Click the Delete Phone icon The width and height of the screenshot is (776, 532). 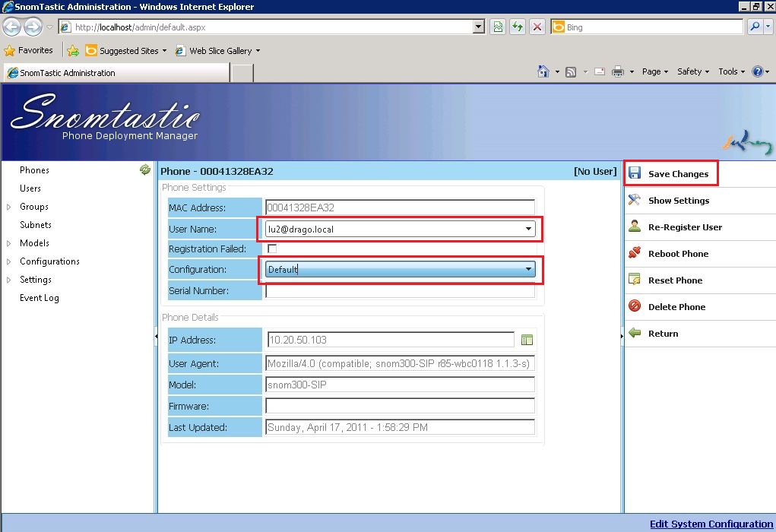pos(634,306)
